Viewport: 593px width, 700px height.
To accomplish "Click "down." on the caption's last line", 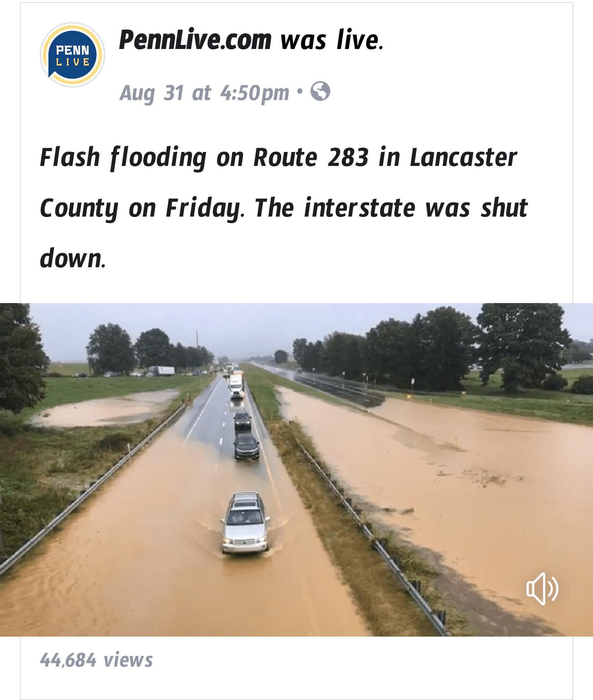I will pos(73,259).
